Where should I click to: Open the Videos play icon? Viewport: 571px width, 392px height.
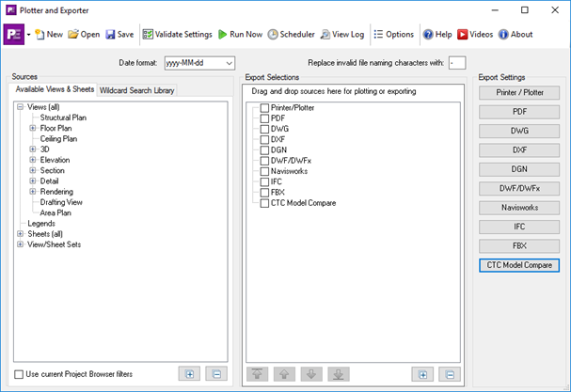tap(463, 34)
